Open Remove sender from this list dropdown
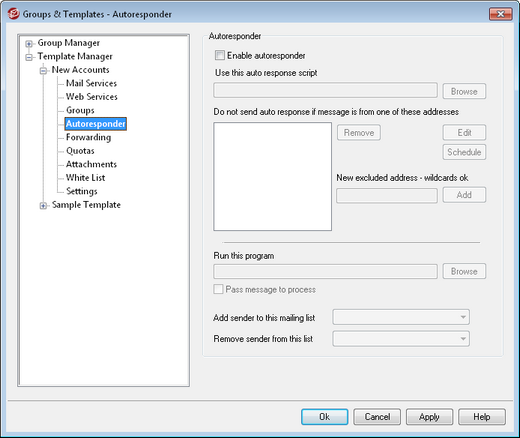This screenshot has height=438, width=520. point(401,339)
